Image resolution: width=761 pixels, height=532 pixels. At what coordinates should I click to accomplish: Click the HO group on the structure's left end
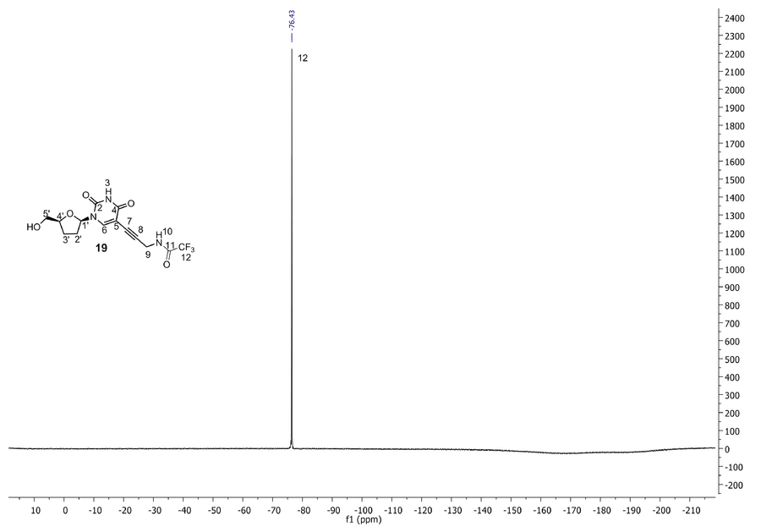(31, 227)
